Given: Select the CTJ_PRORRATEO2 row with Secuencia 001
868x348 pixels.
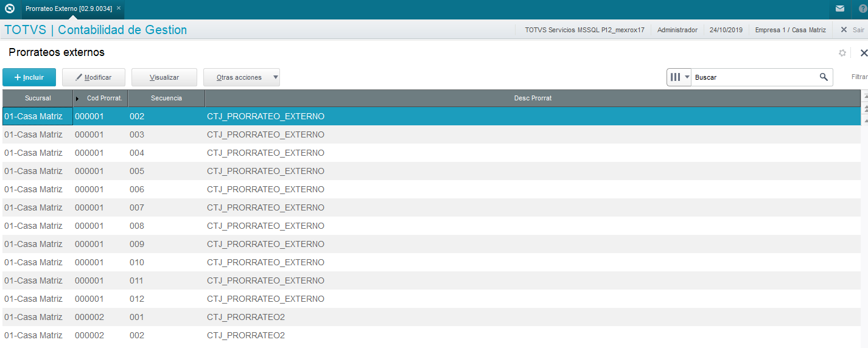Looking at the screenshot, I should tap(431, 317).
